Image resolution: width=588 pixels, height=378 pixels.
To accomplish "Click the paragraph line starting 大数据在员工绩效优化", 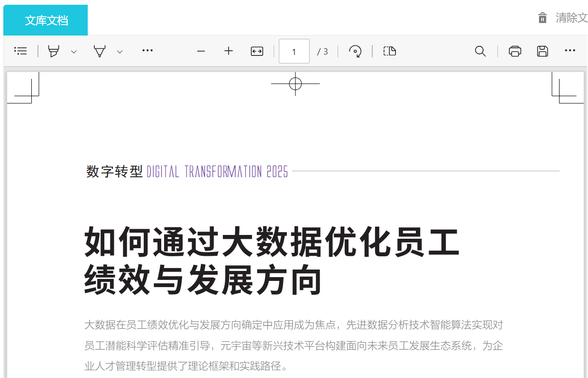I will coord(294,325).
